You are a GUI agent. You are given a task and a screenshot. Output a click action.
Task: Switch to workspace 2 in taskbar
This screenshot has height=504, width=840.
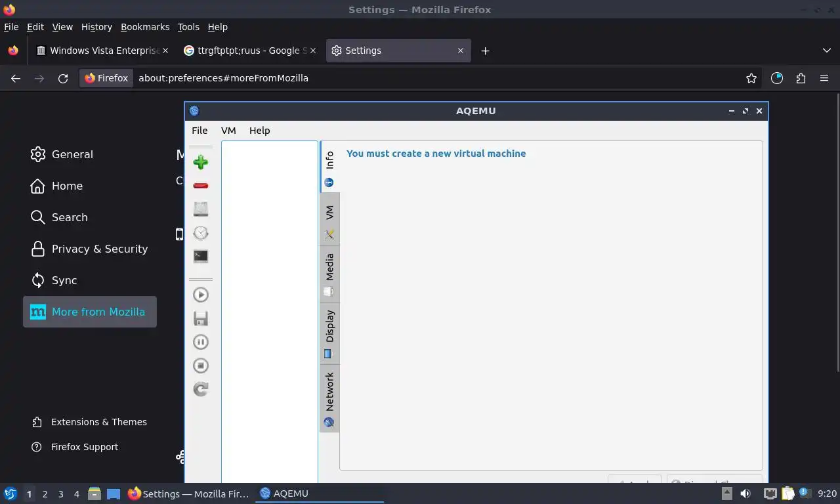pyautogui.click(x=45, y=494)
